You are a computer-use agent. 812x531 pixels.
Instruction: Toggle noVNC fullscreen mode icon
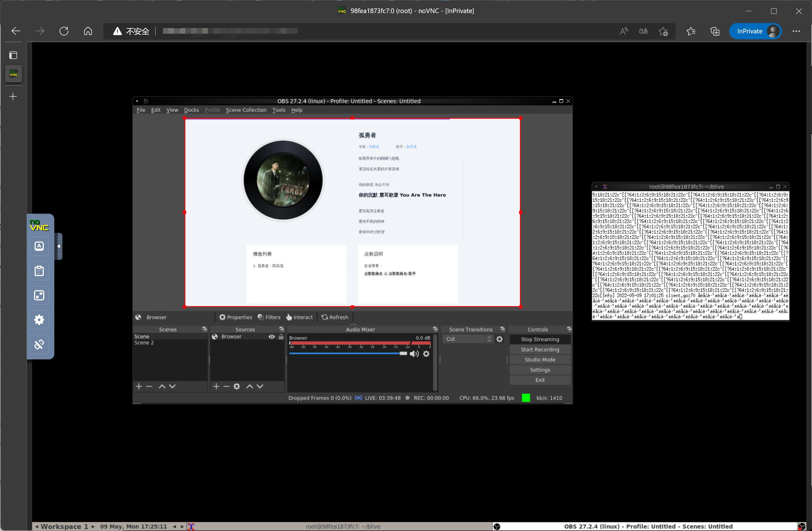point(39,295)
